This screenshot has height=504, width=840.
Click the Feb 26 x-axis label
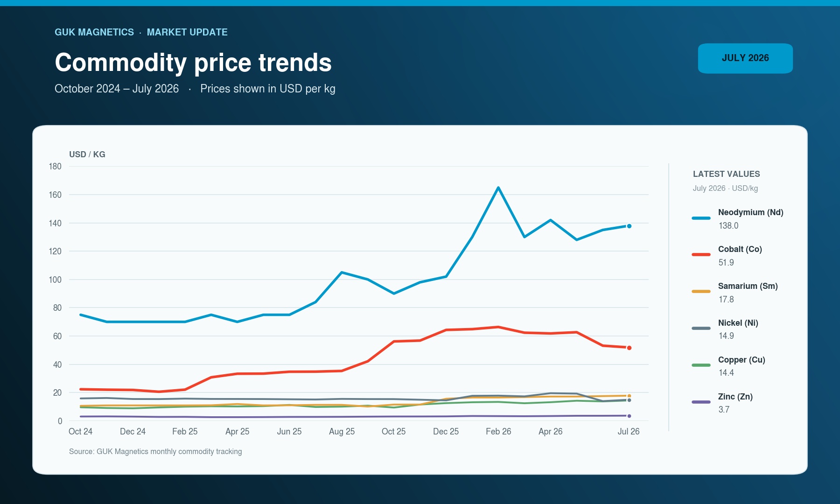click(498, 432)
